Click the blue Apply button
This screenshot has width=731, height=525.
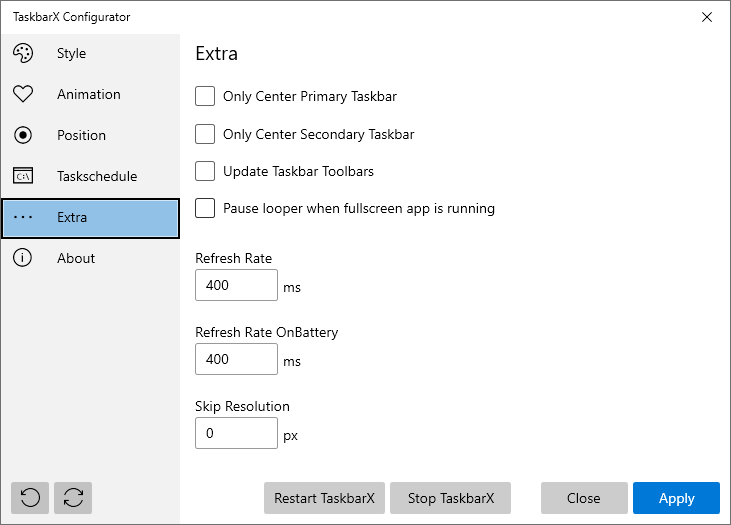676,498
